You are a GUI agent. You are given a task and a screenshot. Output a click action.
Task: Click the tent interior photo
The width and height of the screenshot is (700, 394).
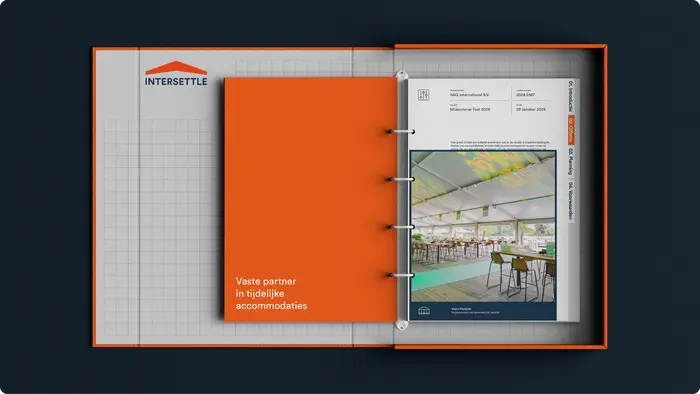click(483, 226)
